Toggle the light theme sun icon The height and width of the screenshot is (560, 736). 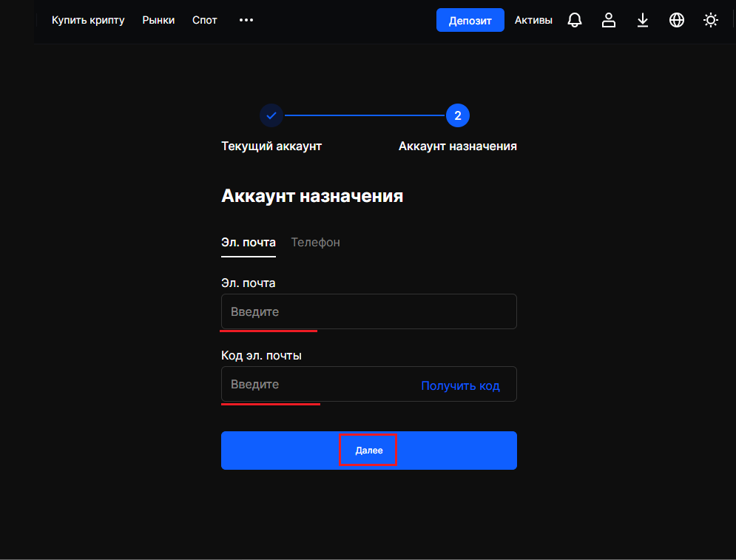(x=711, y=20)
